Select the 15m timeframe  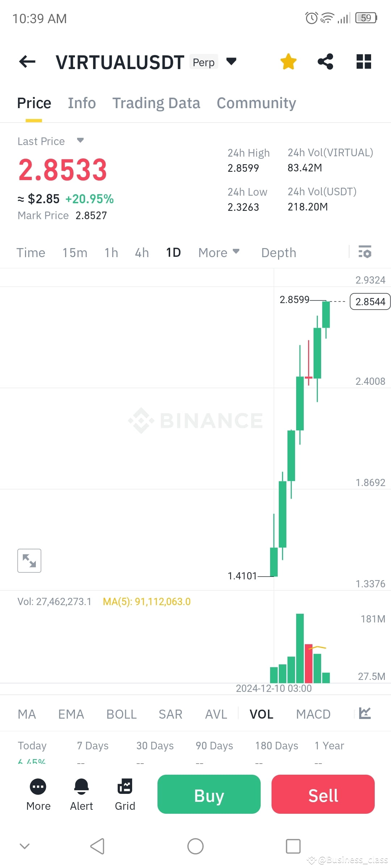click(x=75, y=252)
